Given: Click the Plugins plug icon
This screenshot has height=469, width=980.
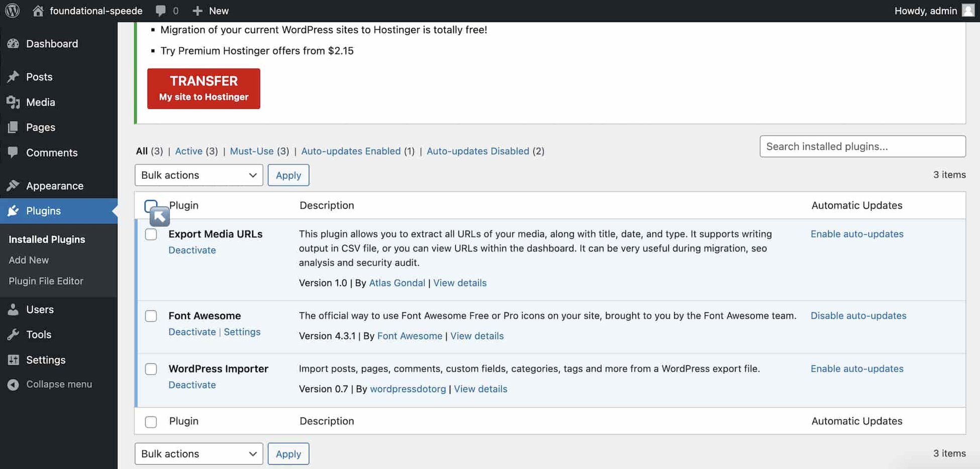Looking at the screenshot, I should 14,211.
